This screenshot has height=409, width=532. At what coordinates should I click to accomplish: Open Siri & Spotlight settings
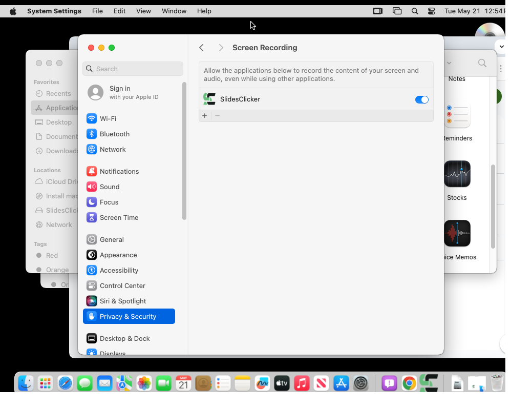129,301
